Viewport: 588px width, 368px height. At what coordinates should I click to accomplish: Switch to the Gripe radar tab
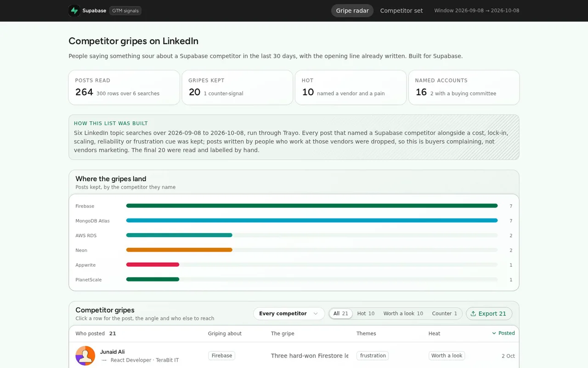(x=352, y=11)
